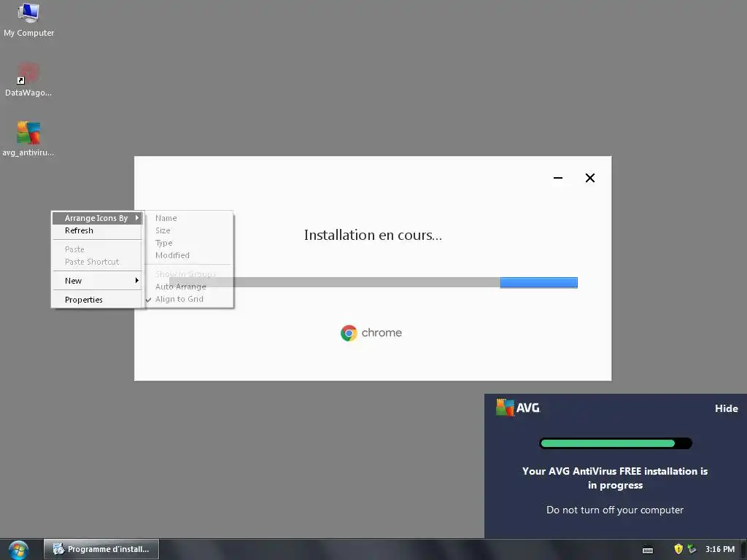The image size is (747, 560).
Task: Click the keyboard icon in system tray
Action: click(x=648, y=550)
